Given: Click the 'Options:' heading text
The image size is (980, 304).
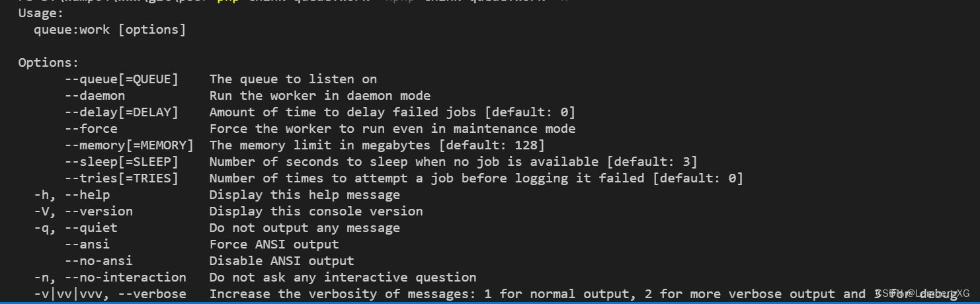Looking at the screenshot, I should (48, 63).
